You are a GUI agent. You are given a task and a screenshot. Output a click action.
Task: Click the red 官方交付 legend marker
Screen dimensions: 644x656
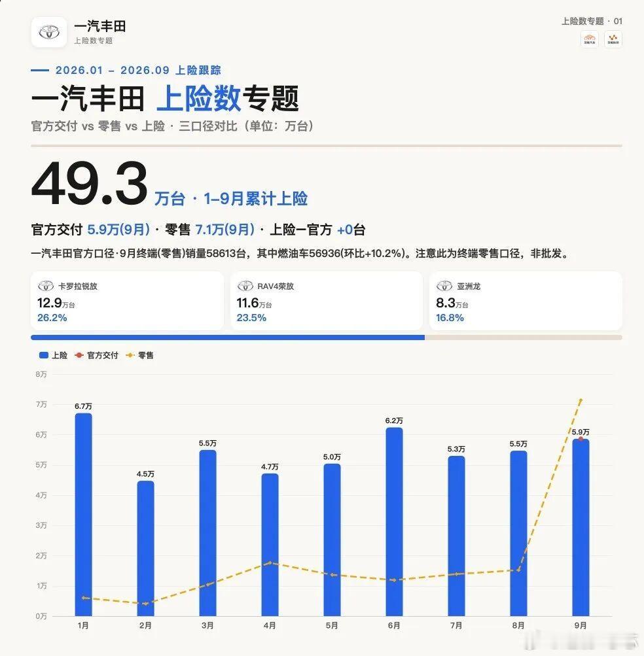(79, 355)
